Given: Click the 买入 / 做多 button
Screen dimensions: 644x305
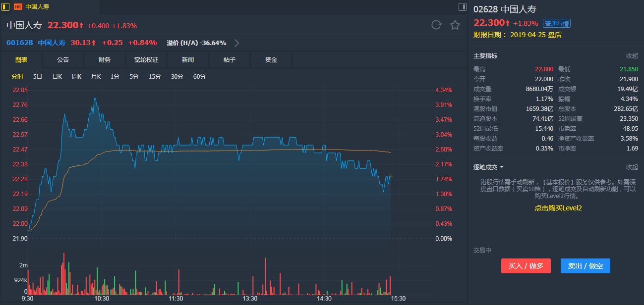Looking at the screenshot, I should 526,266.
